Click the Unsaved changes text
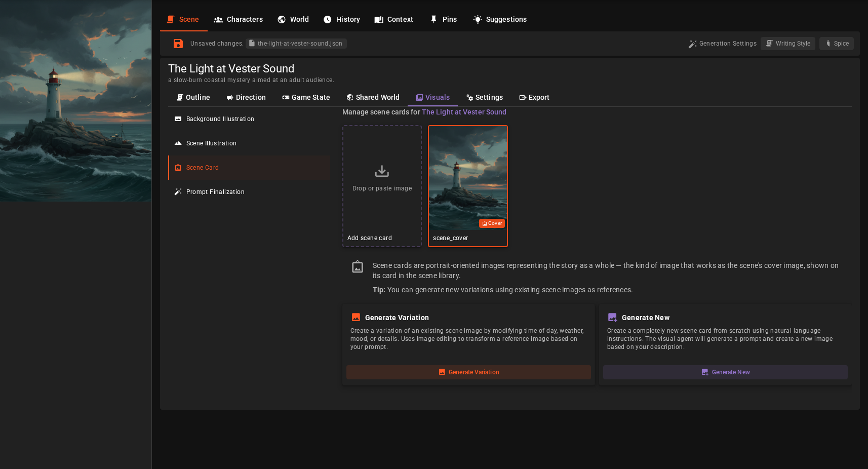 tap(217, 44)
